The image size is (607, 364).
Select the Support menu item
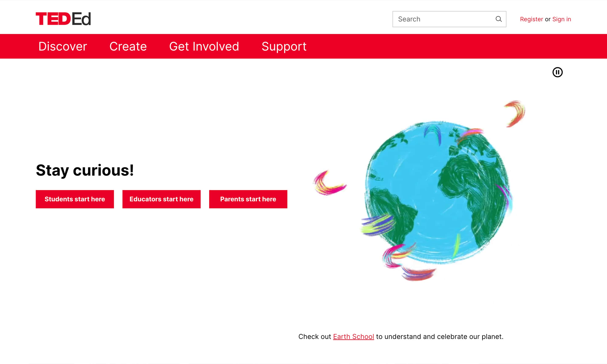(x=284, y=46)
